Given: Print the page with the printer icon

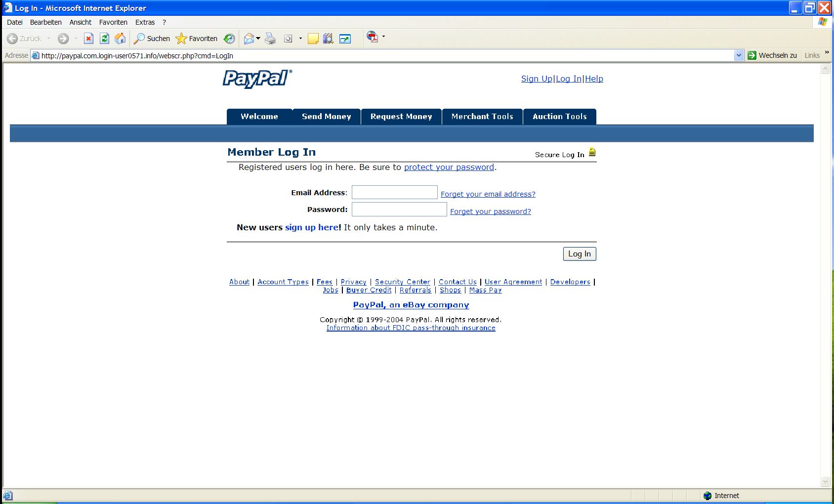Looking at the screenshot, I should [x=270, y=39].
